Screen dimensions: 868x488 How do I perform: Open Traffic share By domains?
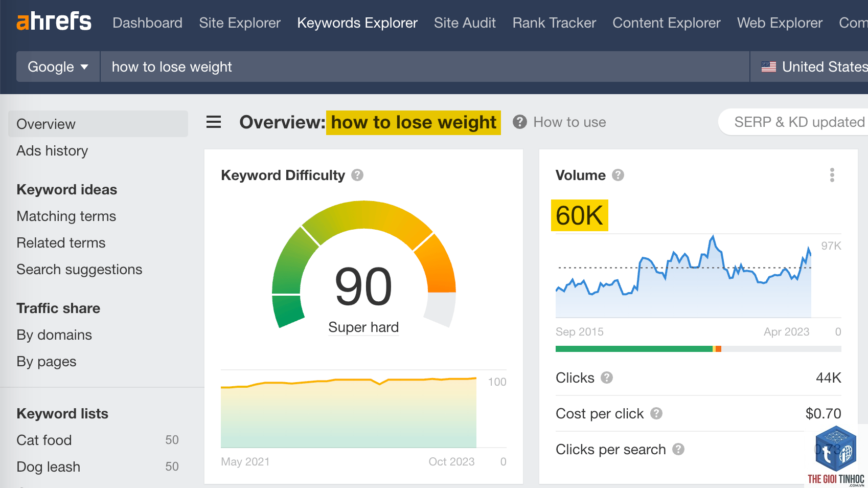point(54,335)
